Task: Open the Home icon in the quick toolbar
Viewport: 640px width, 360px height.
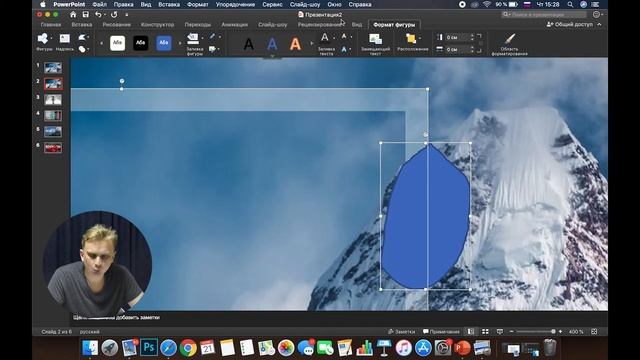Action: point(73,14)
